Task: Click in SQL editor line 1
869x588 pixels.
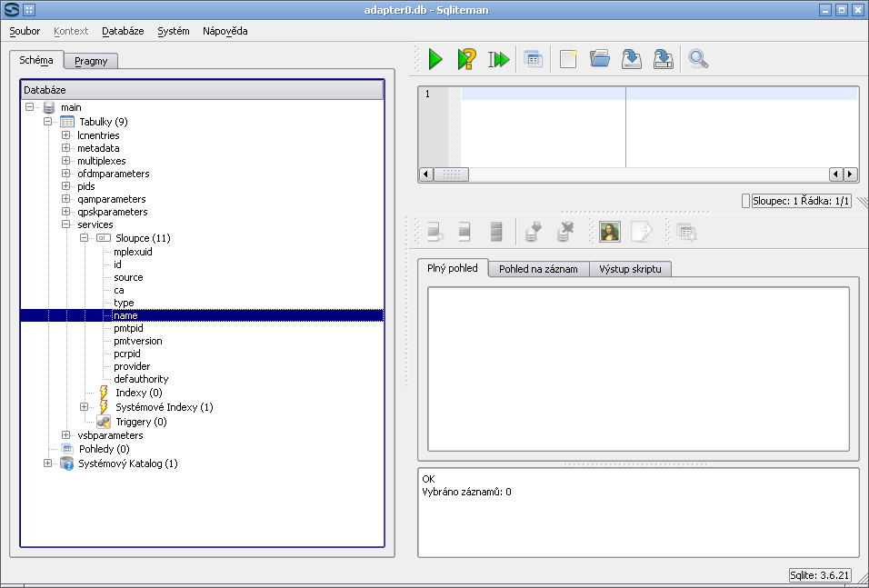Action: point(659,94)
